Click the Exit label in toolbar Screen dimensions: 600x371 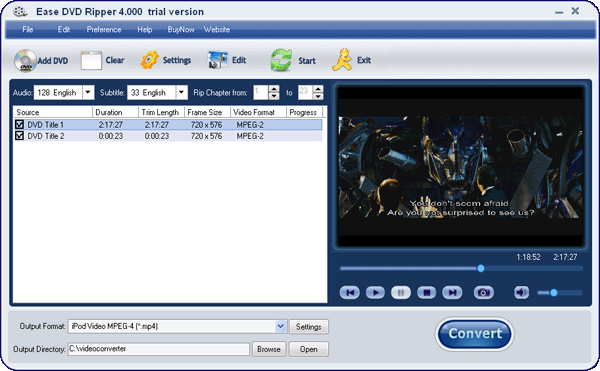click(x=364, y=60)
